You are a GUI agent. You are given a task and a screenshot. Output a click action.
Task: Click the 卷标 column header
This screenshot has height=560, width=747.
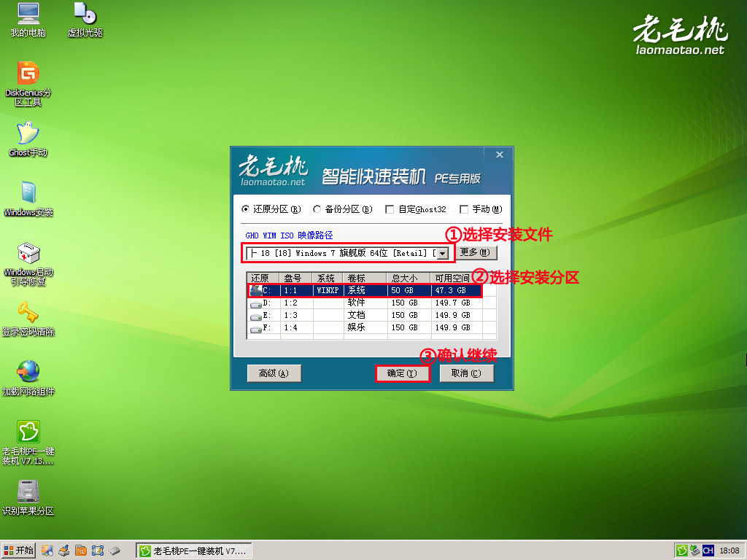(365, 278)
